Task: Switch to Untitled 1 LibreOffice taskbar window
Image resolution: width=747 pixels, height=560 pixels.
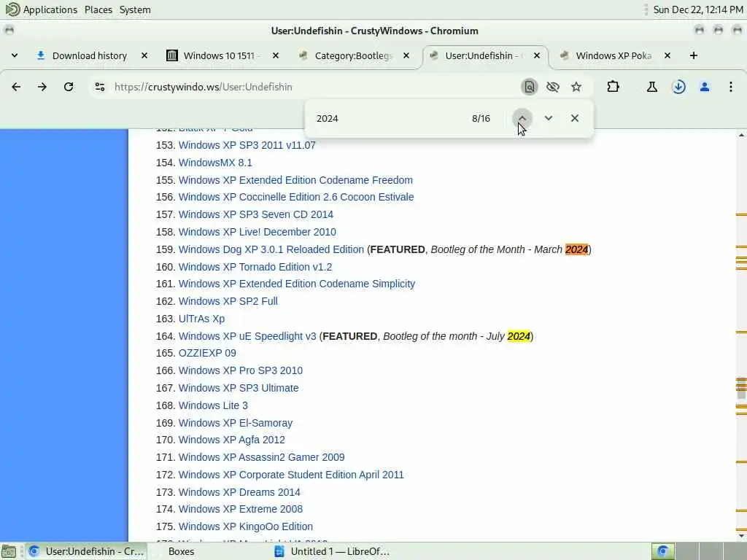Action: pos(333,551)
